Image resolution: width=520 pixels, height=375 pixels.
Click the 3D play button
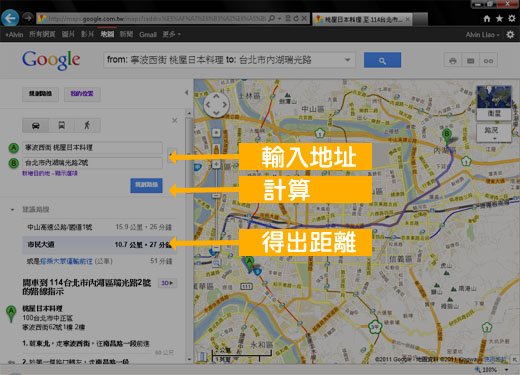tap(167, 283)
